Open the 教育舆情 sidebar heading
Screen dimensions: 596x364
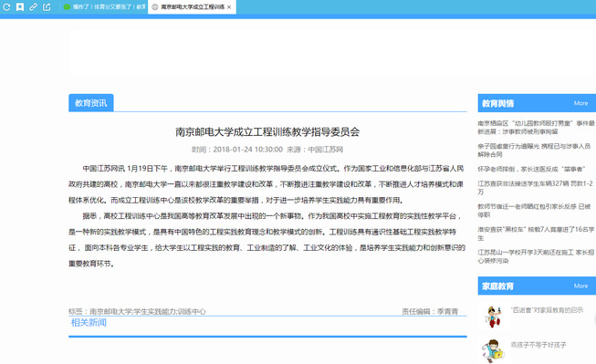pos(498,103)
